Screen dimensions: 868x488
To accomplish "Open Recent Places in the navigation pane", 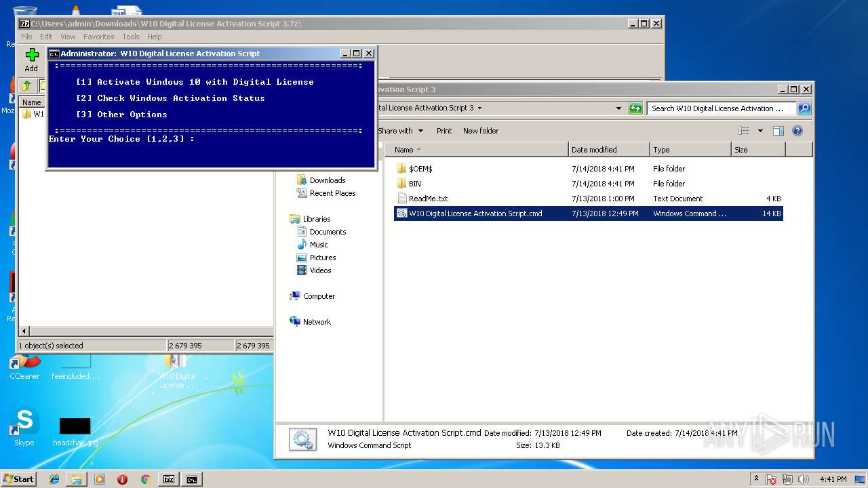I will (x=332, y=193).
